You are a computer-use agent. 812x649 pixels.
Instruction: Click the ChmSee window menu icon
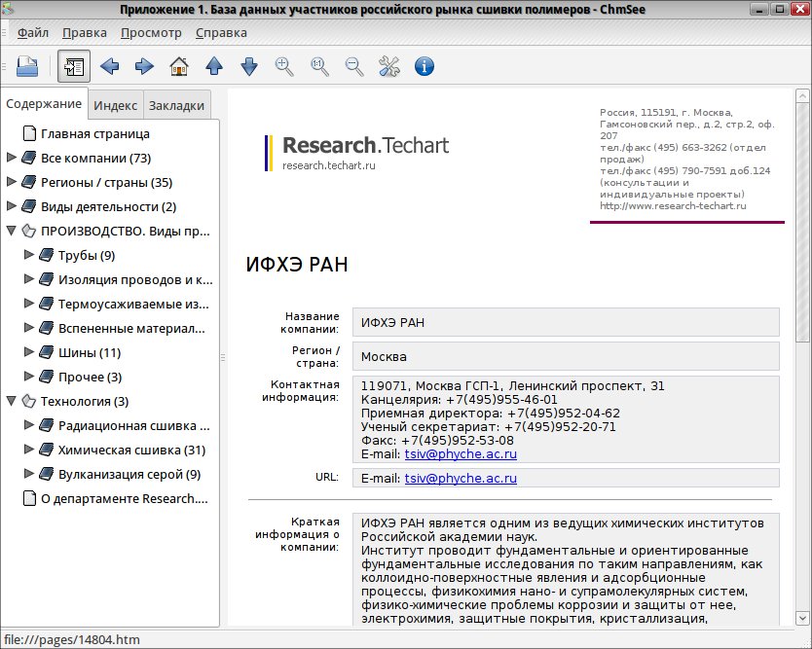pos(8,9)
